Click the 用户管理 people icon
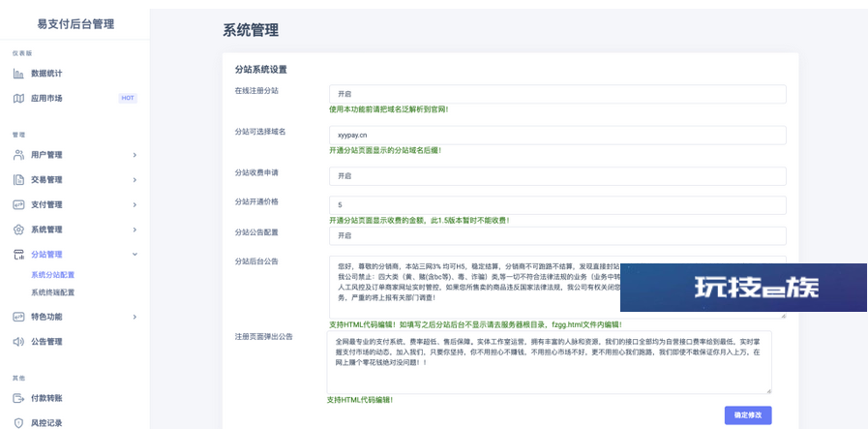This screenshot has height=429, width=868. [18, 155]
